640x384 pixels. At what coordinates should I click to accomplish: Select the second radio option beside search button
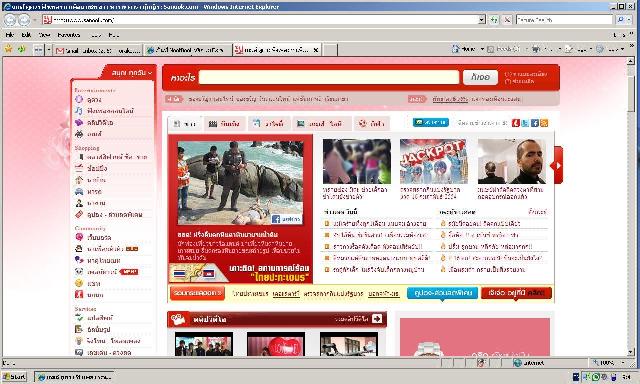point(507,81)
